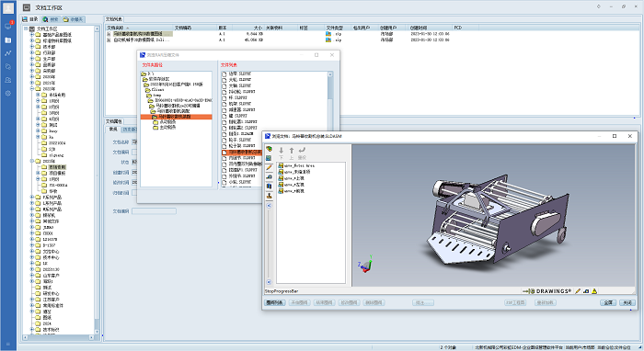Viewport: 644px width, 351px height.
Task: Switch to the 收藏夹 tab
Action: 73,19
